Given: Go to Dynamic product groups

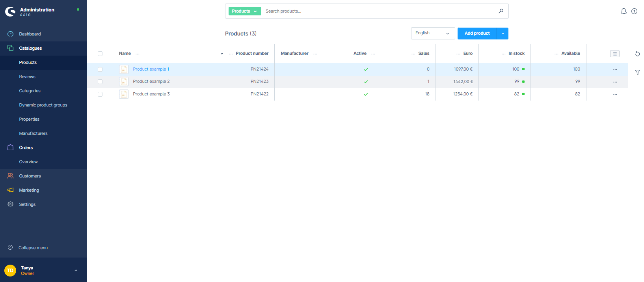Looking at the screenshot, I should pyautogui.click(x=43, y=105).
